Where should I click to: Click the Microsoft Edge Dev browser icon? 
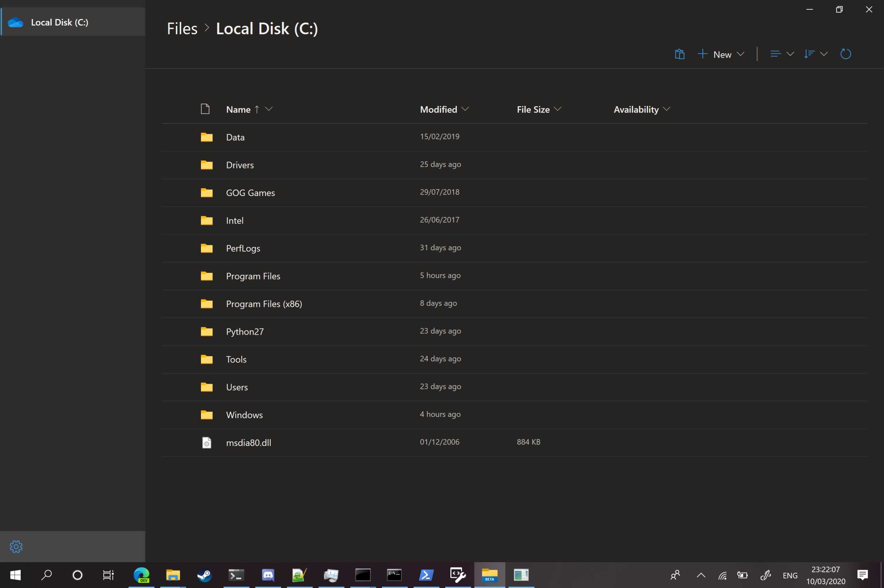point(141,574)
